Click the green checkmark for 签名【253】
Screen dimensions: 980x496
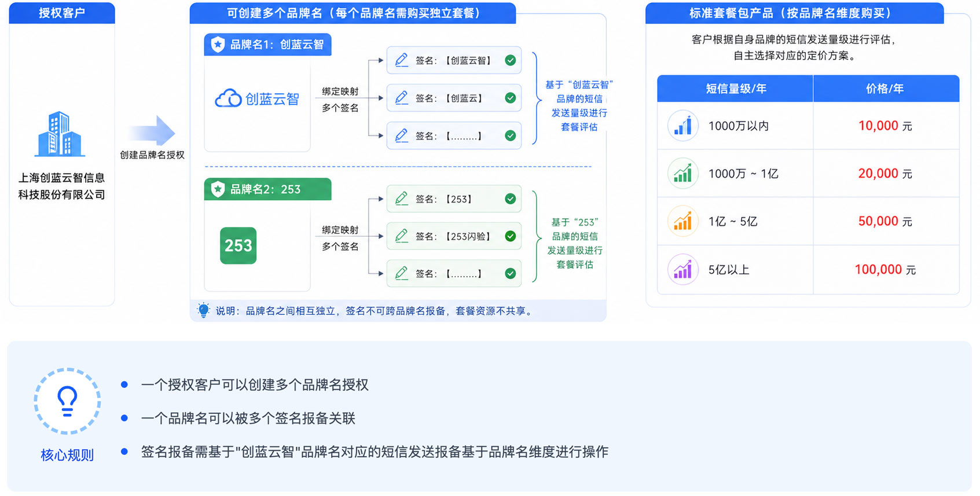[510, 199]
